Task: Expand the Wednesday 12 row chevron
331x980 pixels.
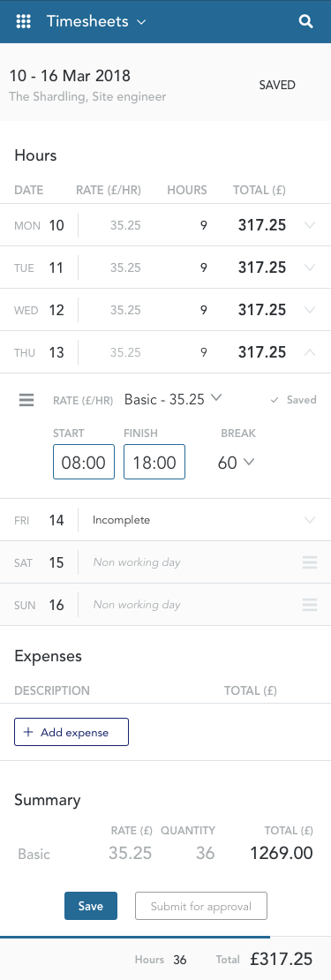Action: [x=309, y=310]
